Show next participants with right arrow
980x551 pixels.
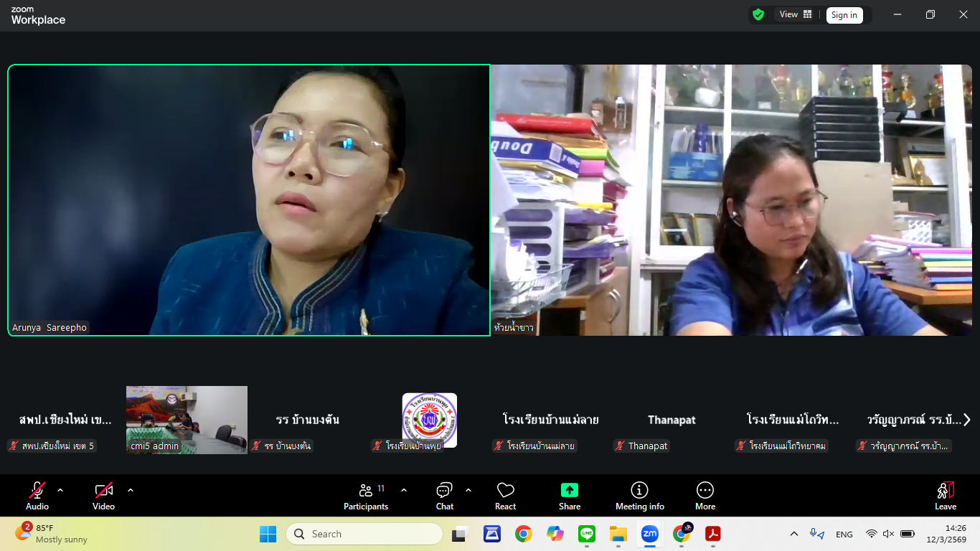966,420
